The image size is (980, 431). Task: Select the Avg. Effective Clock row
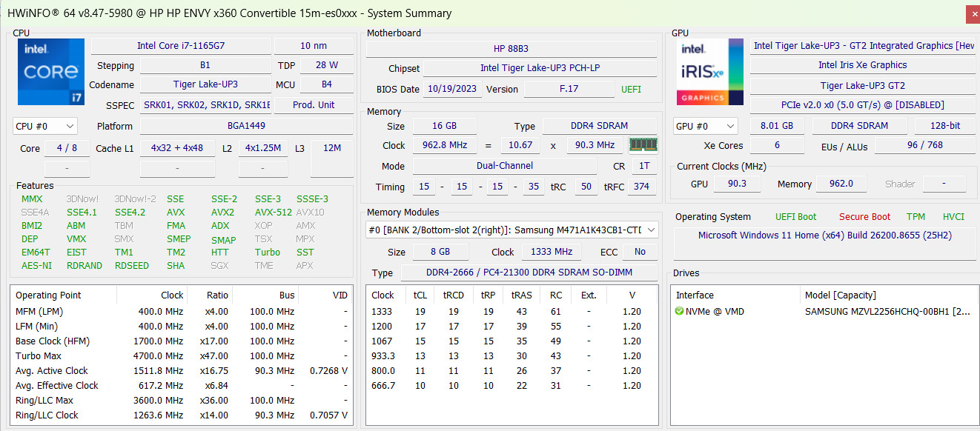182,385
